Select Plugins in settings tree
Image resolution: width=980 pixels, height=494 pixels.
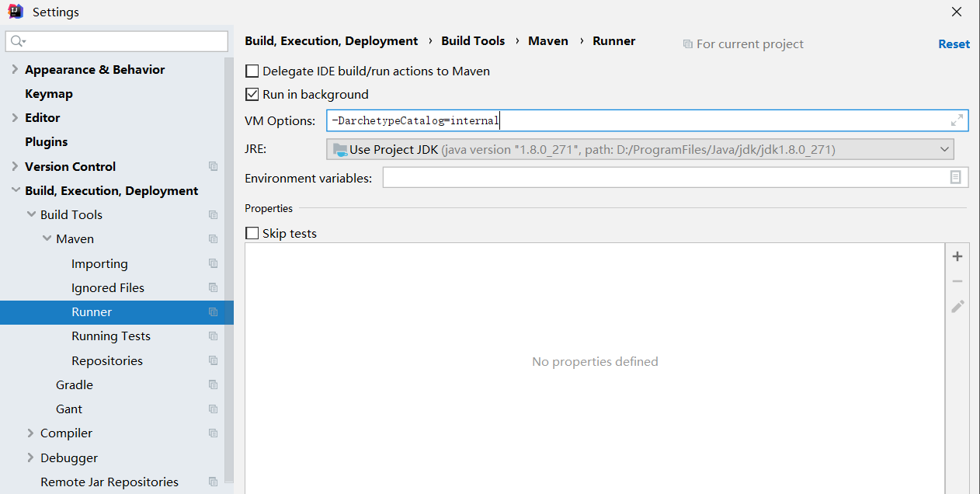pos(46,141)
